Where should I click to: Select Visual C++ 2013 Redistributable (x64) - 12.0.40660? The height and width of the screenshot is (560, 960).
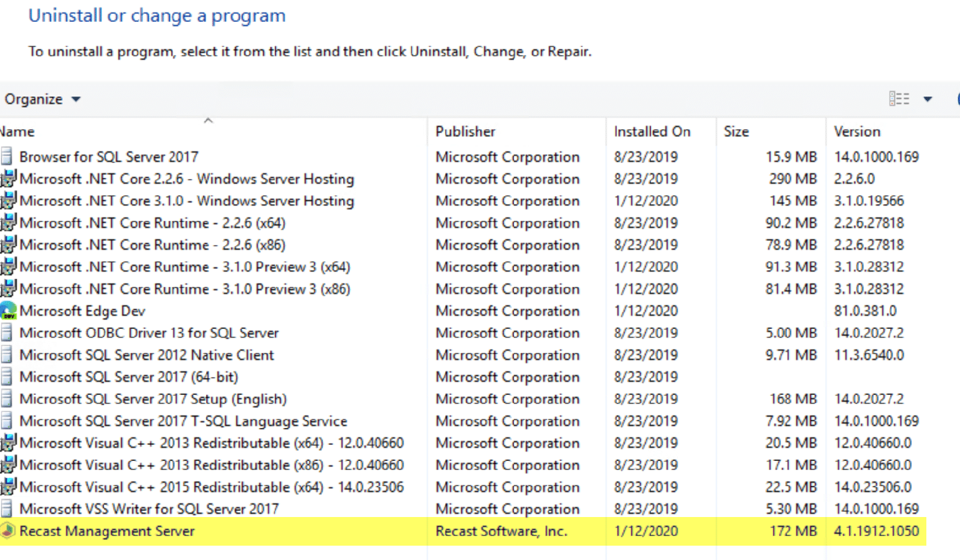click(212, 443)
